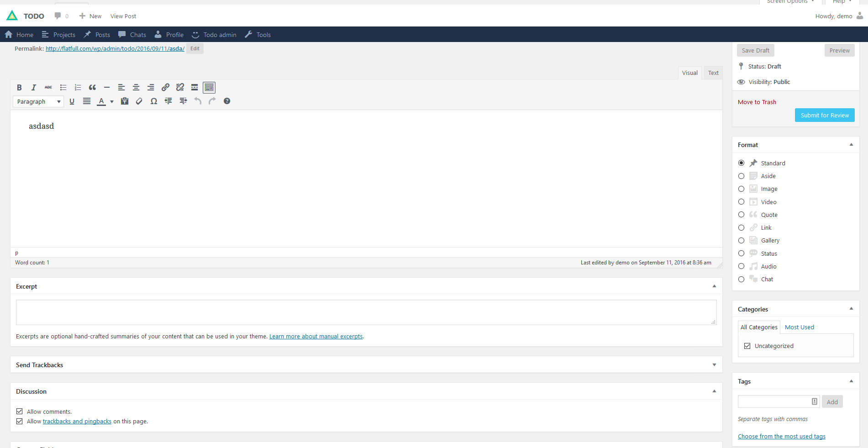Open the Most Used categories tab
Screen dimensions: 868x448
(799, 327)
